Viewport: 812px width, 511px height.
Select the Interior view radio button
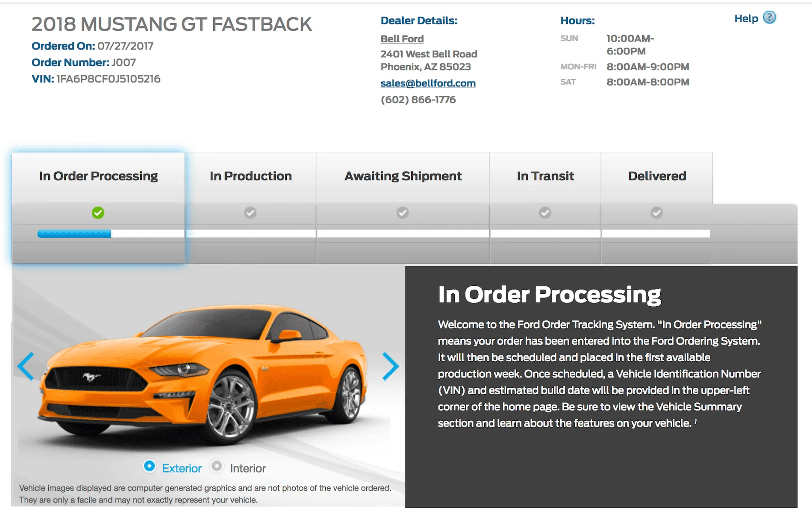217,466
